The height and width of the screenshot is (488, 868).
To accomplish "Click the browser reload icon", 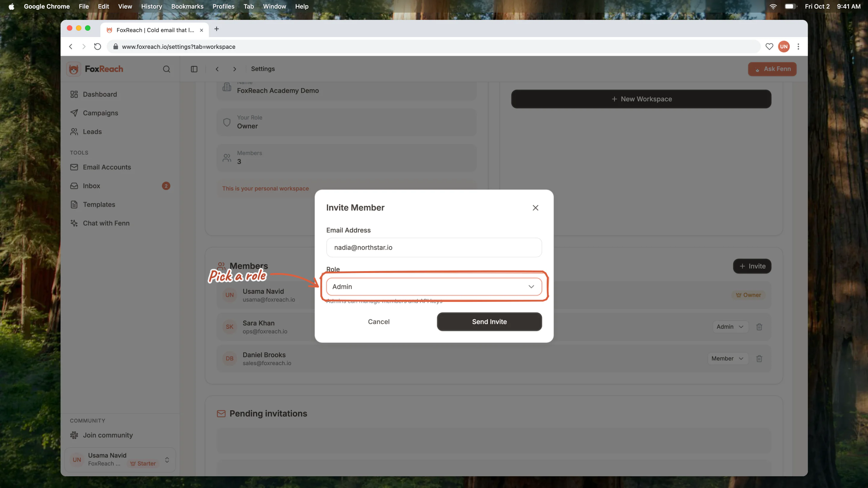I will tap(97, 46).
